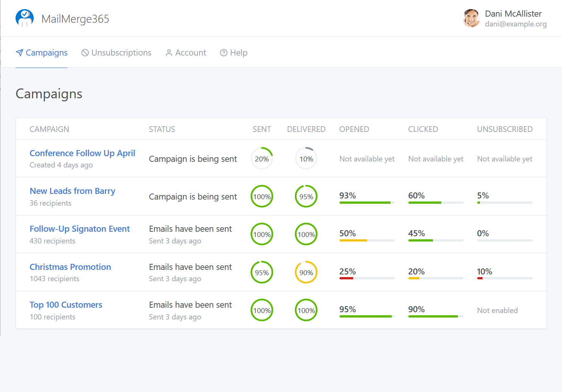Viewport: 562px width, 392px height.
Task: Click the MailMerge365 logo icon
Action: (24, 18)
